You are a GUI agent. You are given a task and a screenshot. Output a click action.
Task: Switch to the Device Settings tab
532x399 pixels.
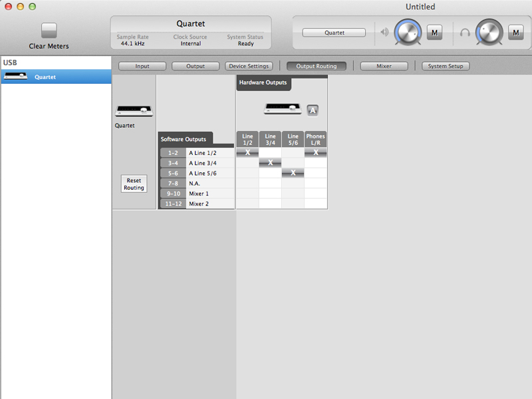tap(249, 66)
